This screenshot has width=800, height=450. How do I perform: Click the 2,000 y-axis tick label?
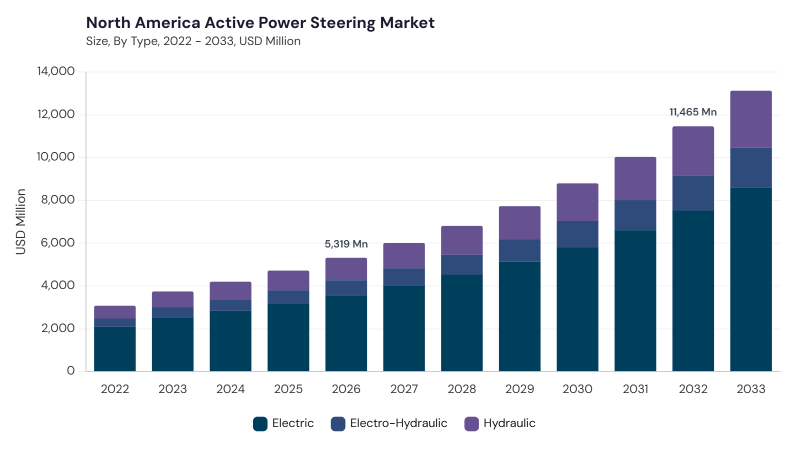[x=58, y=328]
